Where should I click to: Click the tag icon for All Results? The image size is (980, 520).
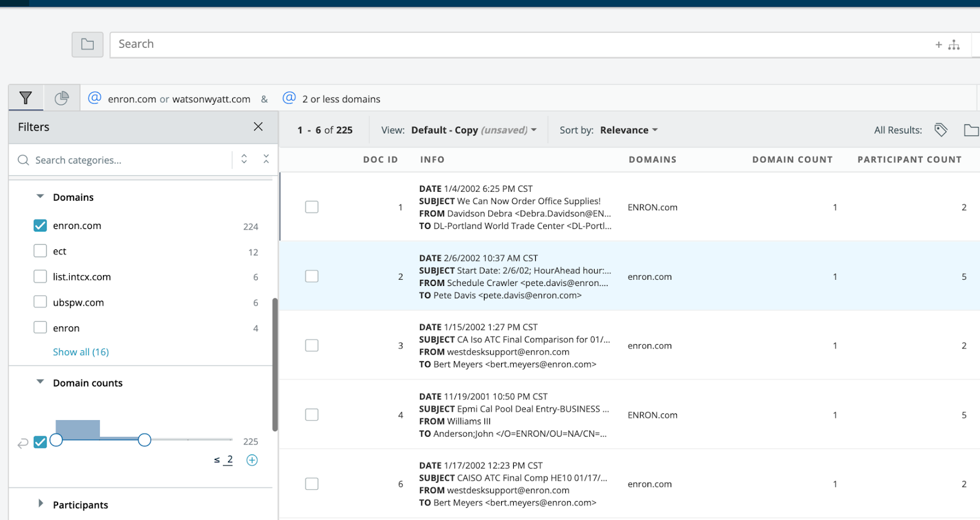coord(941,130)
